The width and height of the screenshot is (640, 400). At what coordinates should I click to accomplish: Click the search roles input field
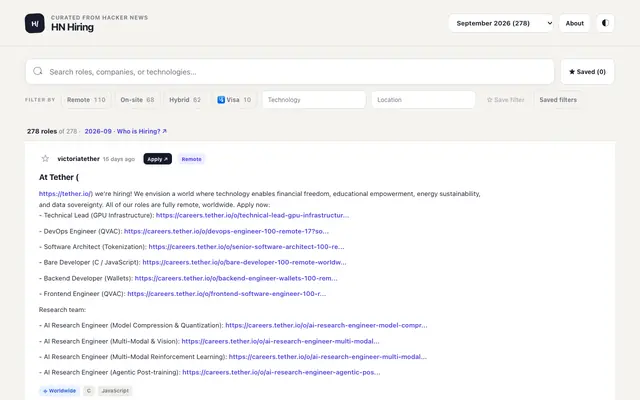pos(290,72)
